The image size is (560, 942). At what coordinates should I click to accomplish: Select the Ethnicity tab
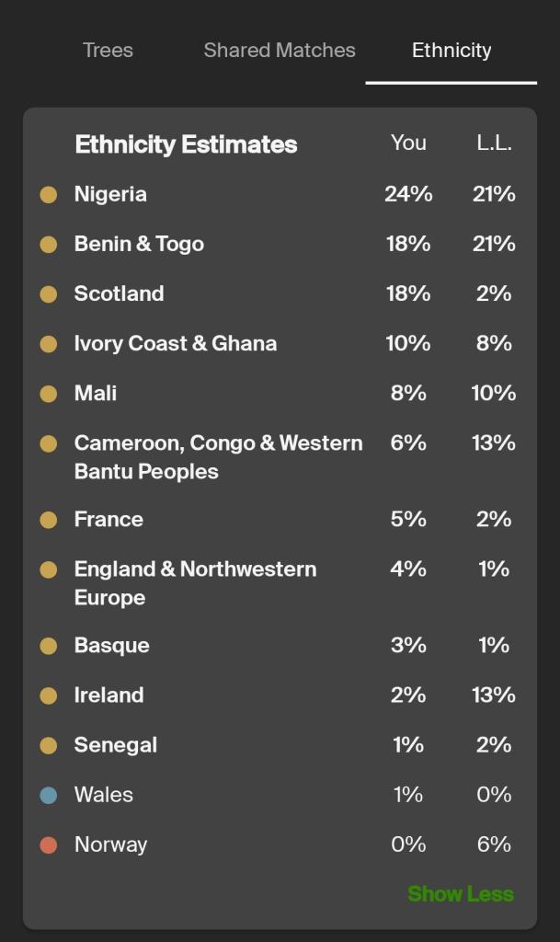pos(451,51)
